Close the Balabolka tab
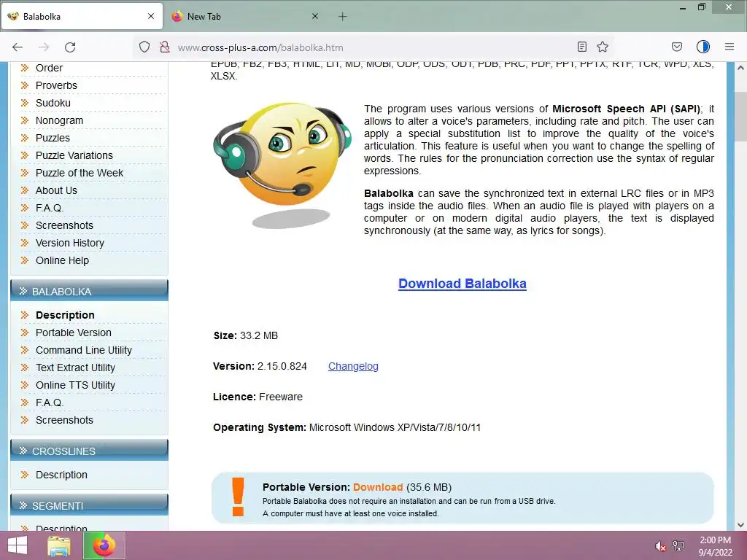Screen dimensions: 747x560 click(x=151, y=16)
